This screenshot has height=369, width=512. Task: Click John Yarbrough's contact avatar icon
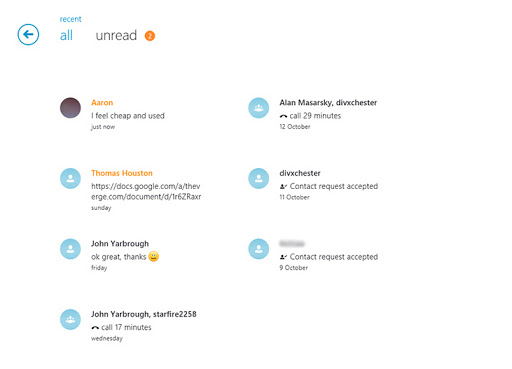pyautogui.click(x=70, y=249)
